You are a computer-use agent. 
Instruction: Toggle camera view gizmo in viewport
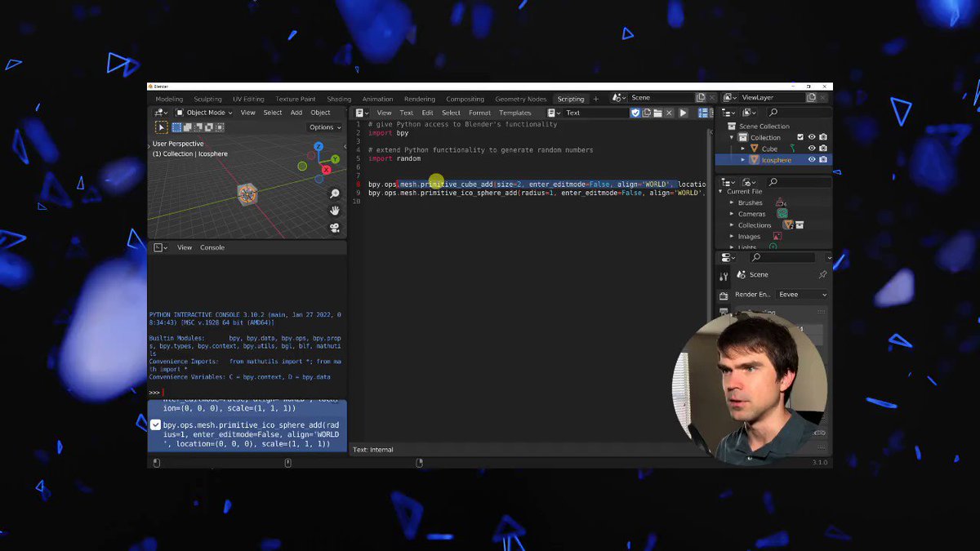tap(335, 228)
